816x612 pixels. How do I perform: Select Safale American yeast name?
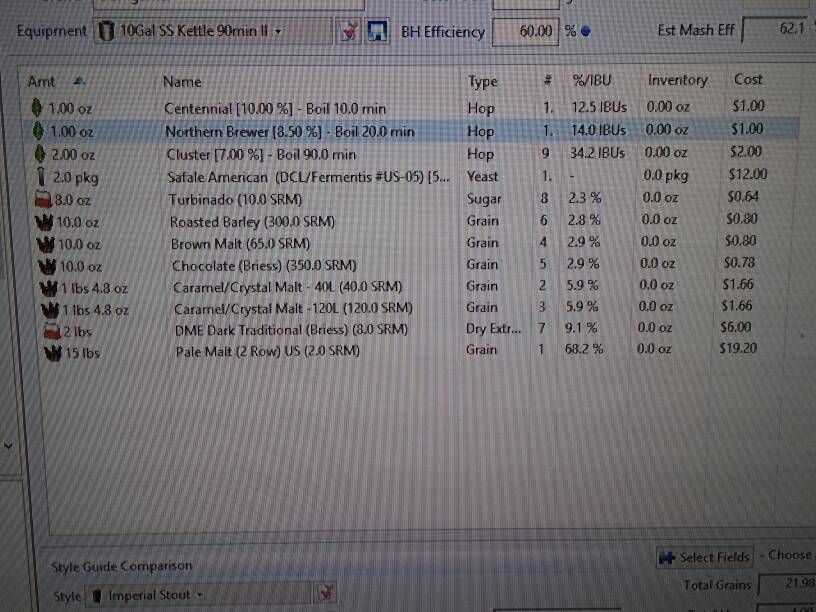(308, 177)
